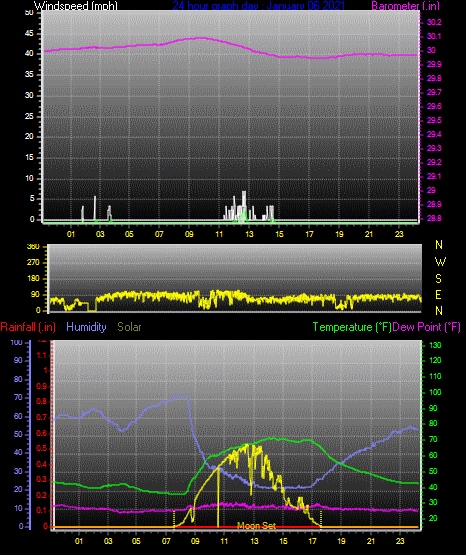Click the 'Moon Set' label in bottom chart
The height and width of the screenshot is (555, 466).
256,526
